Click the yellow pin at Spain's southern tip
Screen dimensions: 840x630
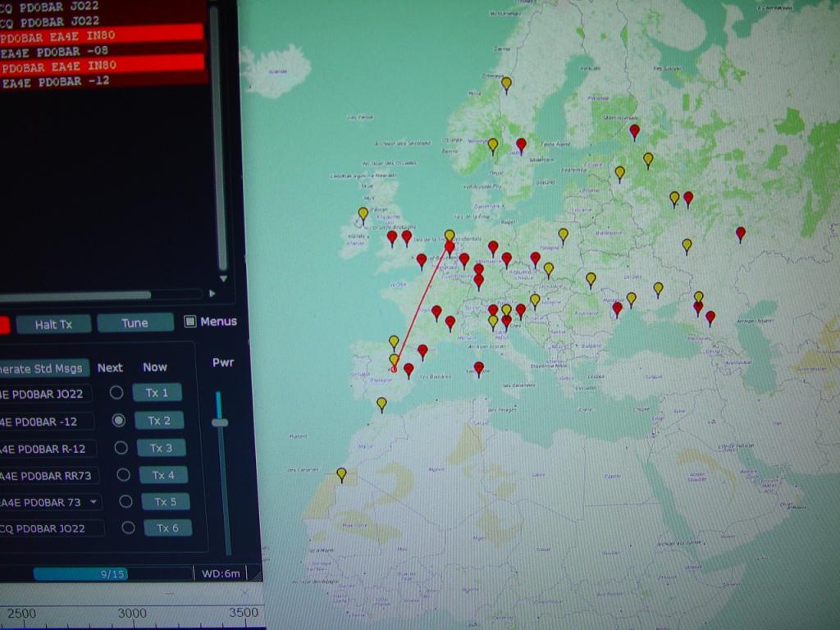(x=381, y=404)
